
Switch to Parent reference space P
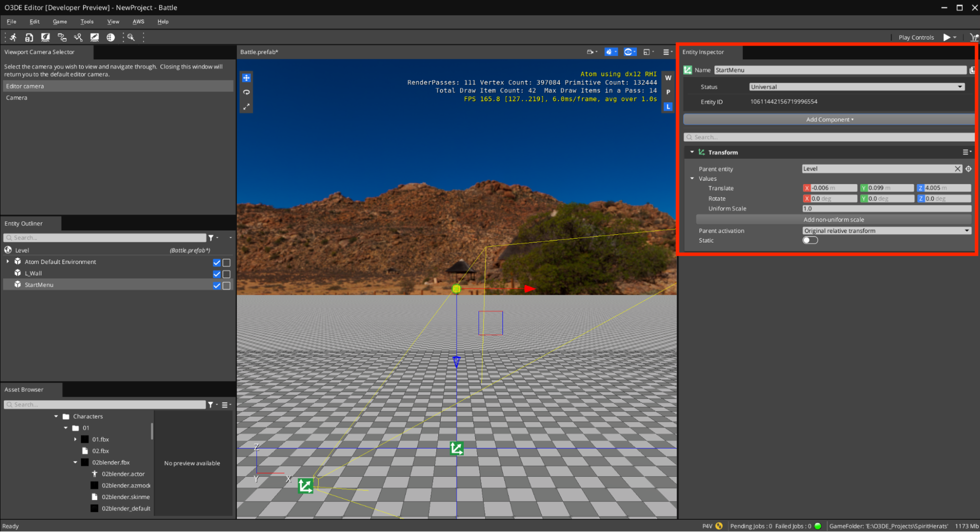(x=668, y=92)
